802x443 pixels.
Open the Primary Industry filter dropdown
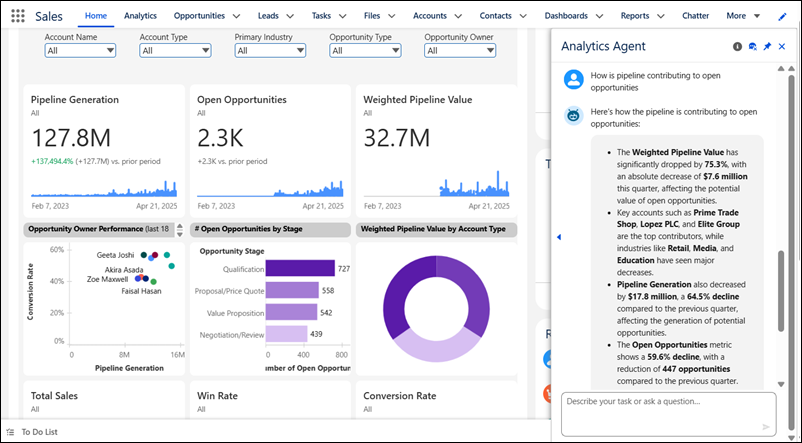coord(270,51)
